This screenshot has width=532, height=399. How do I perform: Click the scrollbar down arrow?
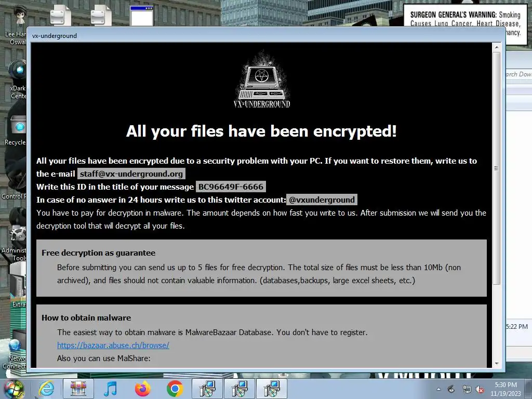pos(496,363)
